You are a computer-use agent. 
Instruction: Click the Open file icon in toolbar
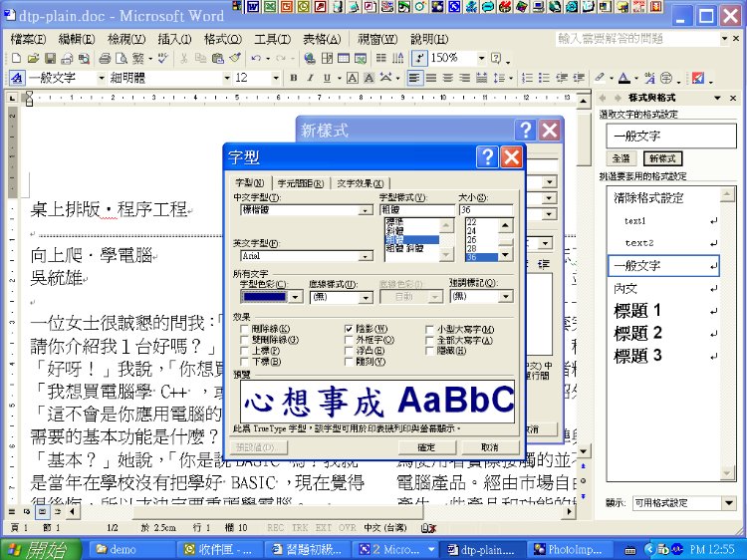click(x=33, y=59)
